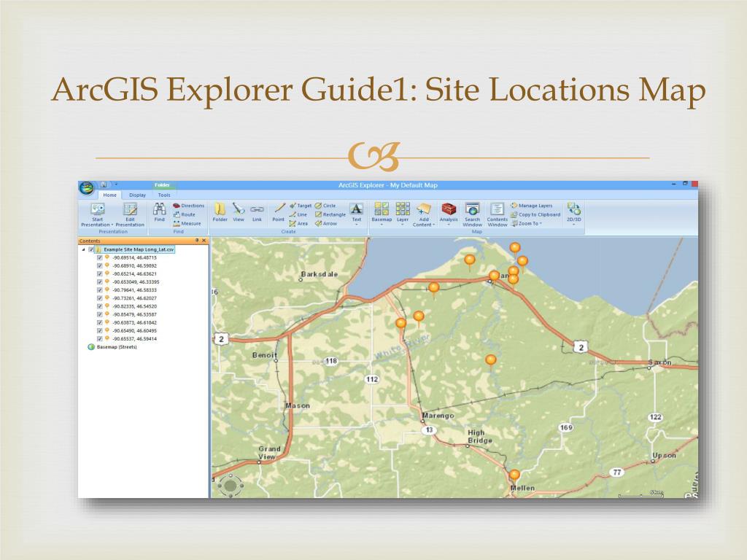Activate the Measure tool
The height and width of the screenshot is (560, 747).
(187, 223)
